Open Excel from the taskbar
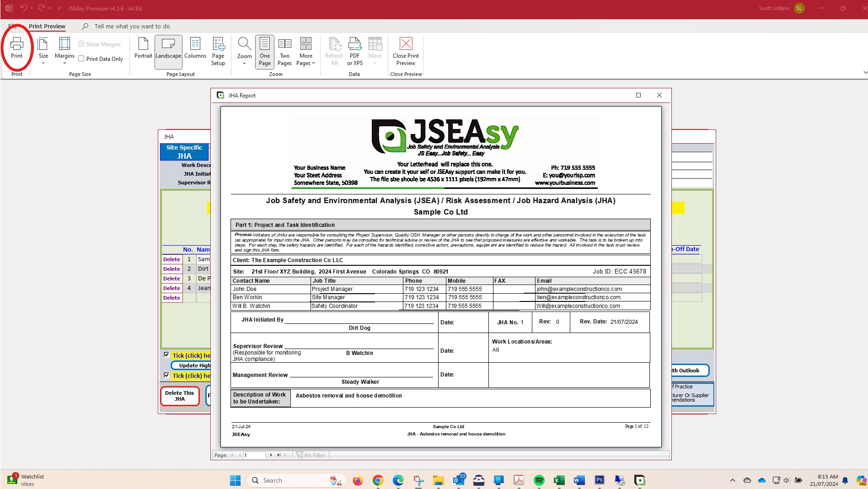The height and width of the screenshot is (489, 868). [x=559, y=480]
